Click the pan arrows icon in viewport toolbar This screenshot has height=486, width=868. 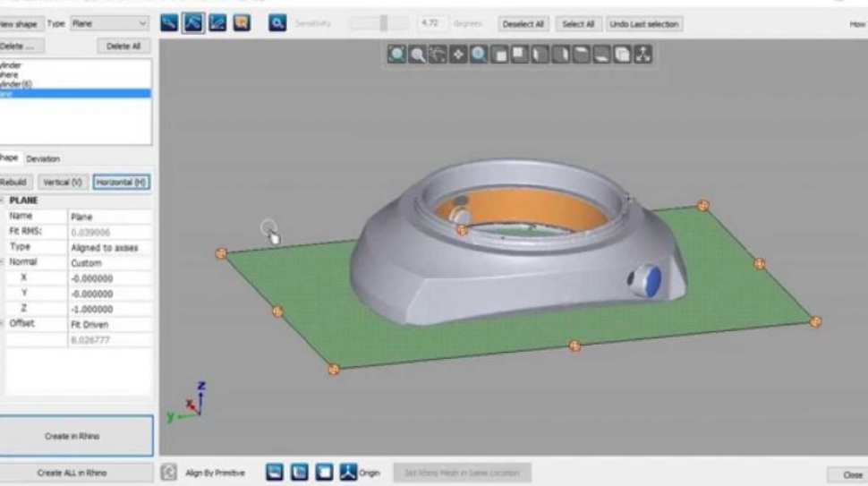tap(458, 55)
